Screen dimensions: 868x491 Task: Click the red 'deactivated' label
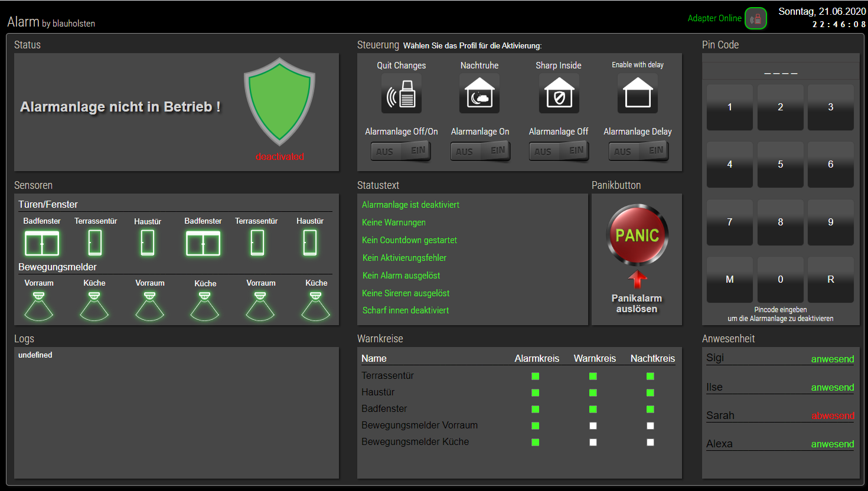[280, 156]
